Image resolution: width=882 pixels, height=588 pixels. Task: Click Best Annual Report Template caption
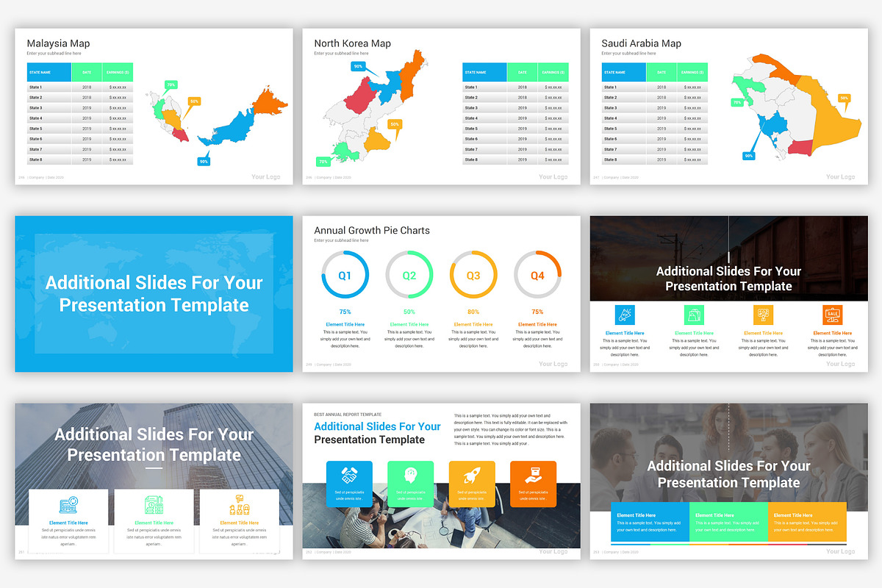(x=348, y=415)
